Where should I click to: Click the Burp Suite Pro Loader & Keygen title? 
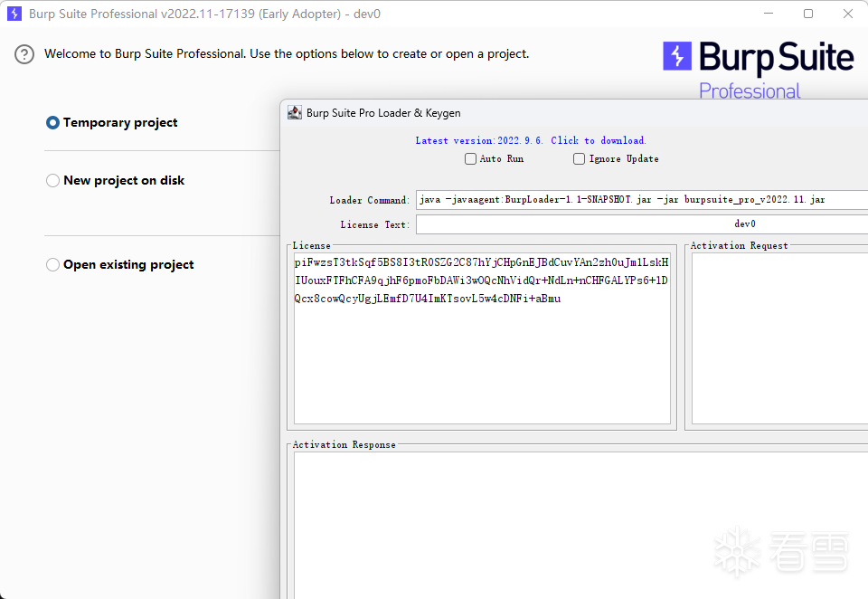click(383, 113)
